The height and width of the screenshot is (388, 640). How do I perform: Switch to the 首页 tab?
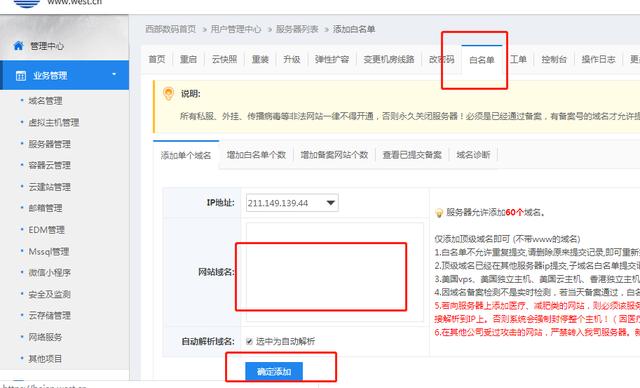(x=157, y=59)
